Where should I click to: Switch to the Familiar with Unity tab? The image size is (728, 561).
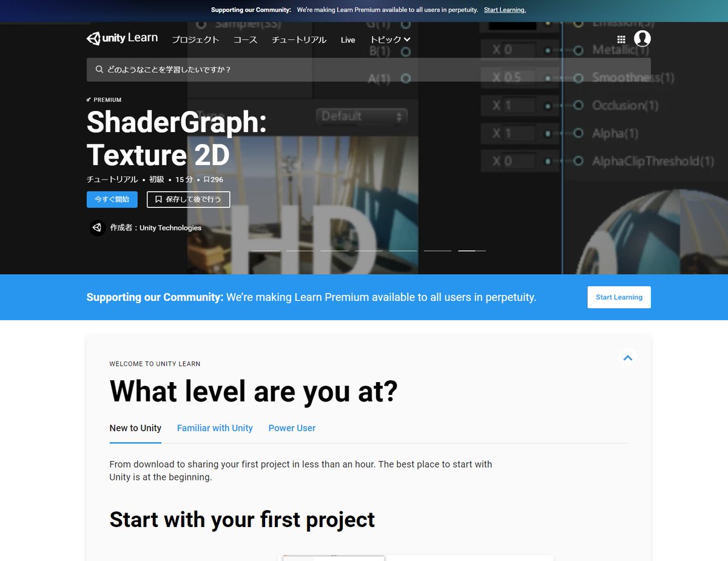tap(215, 428)
